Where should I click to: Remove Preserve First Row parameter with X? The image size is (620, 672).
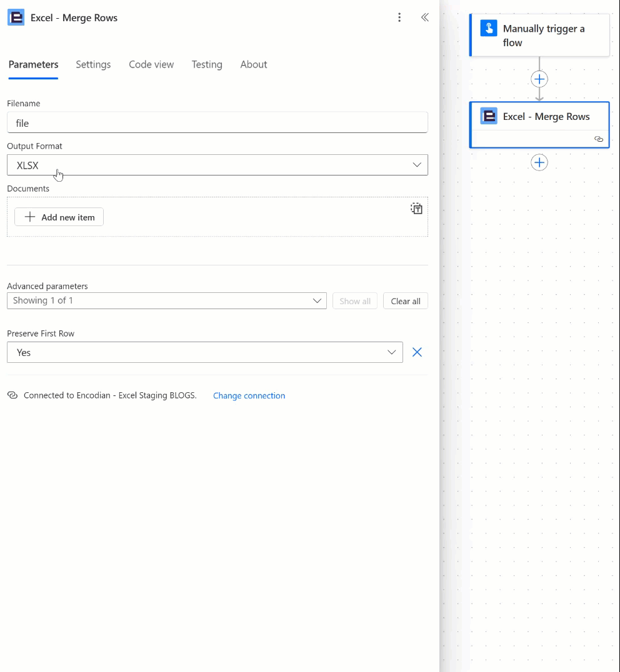[x=417, y=352]
